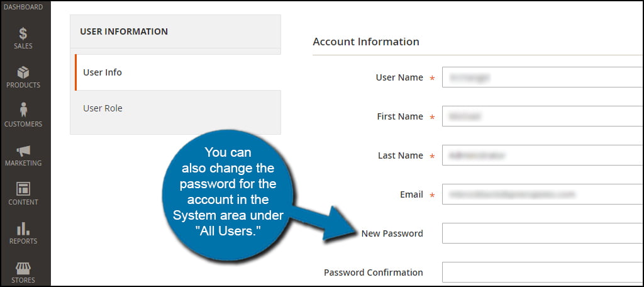
Task: Click the New Password field
Action: point(542,234)
